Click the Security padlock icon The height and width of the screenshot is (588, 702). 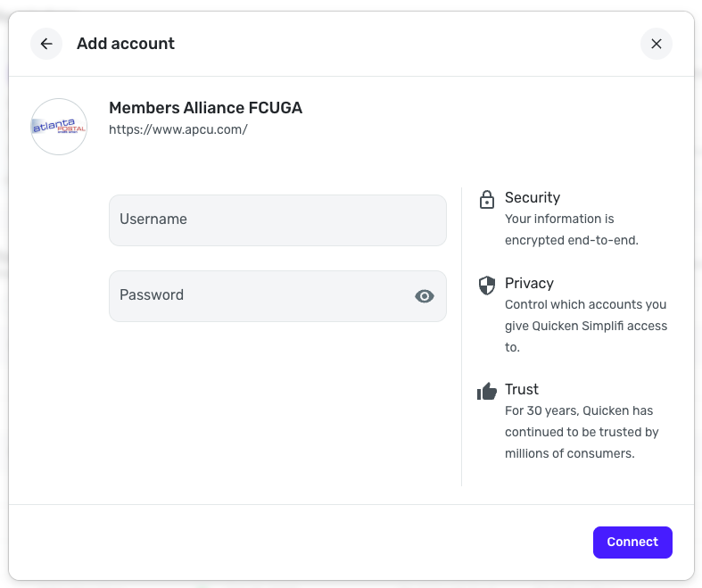[487, 199]
